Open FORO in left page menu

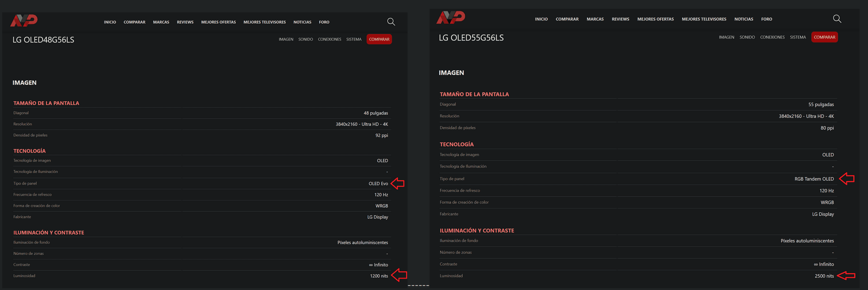pos(324,22)
